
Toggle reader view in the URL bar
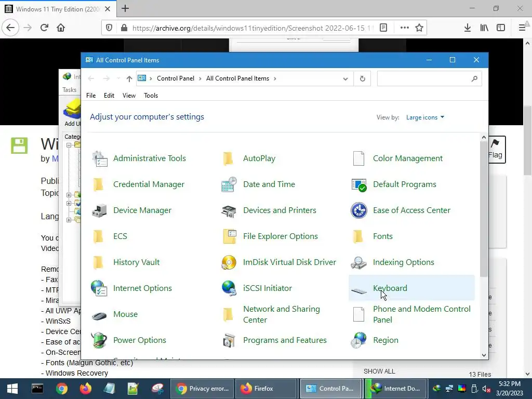click(383, 28)
